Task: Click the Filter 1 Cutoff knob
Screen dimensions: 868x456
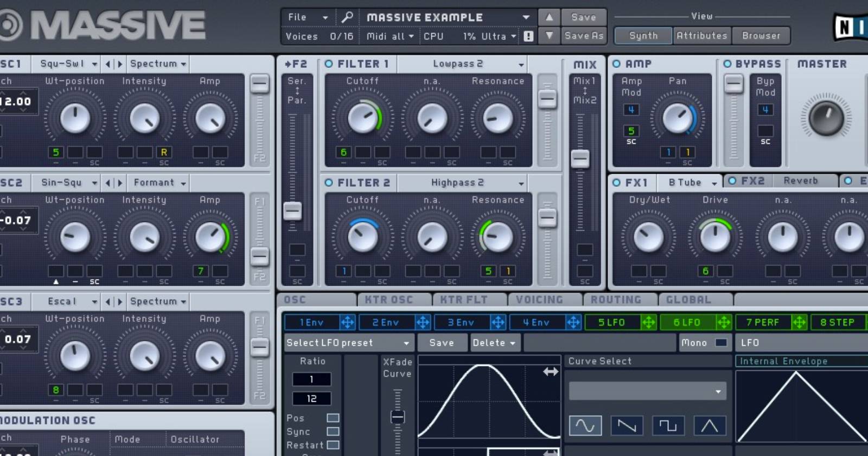Action: pyautogui.click(x=362, y=118)
